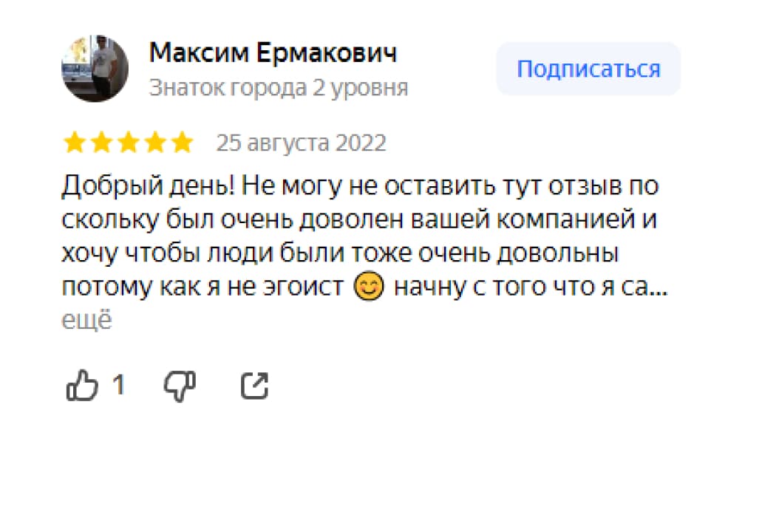
Task: Click the share review icon
Action: point(254,386)
